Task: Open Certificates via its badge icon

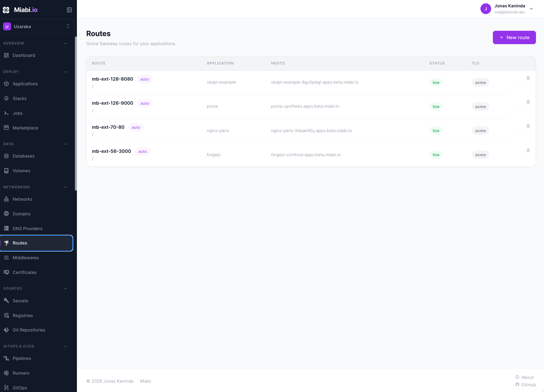Action: pyautogui.click(x=6, y=272)
